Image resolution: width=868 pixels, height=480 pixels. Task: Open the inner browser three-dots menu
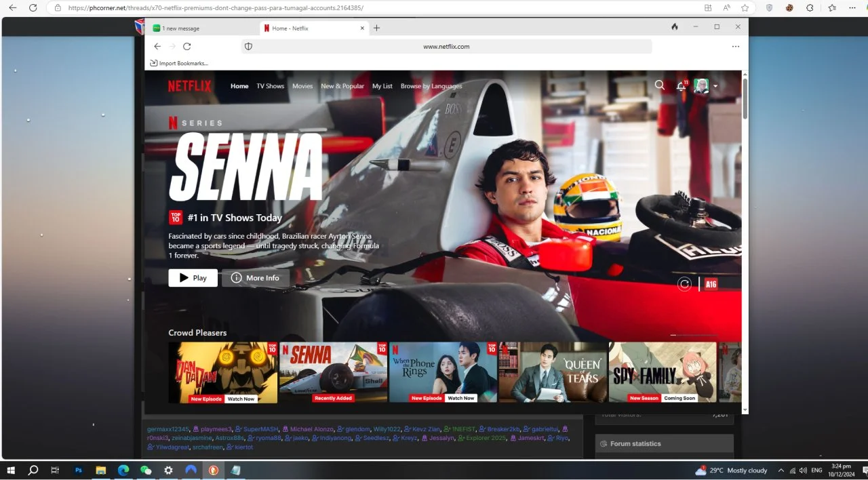[x=736, y=47]
